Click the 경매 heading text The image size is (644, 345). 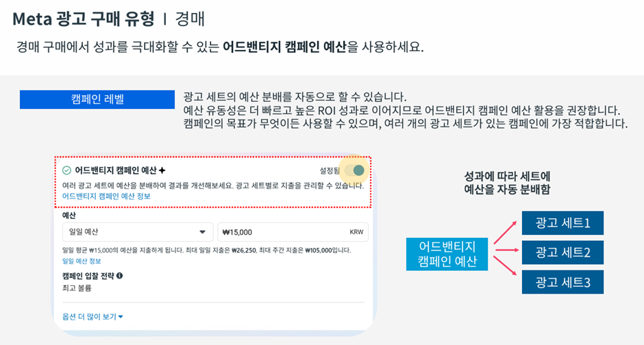[190, 19]
